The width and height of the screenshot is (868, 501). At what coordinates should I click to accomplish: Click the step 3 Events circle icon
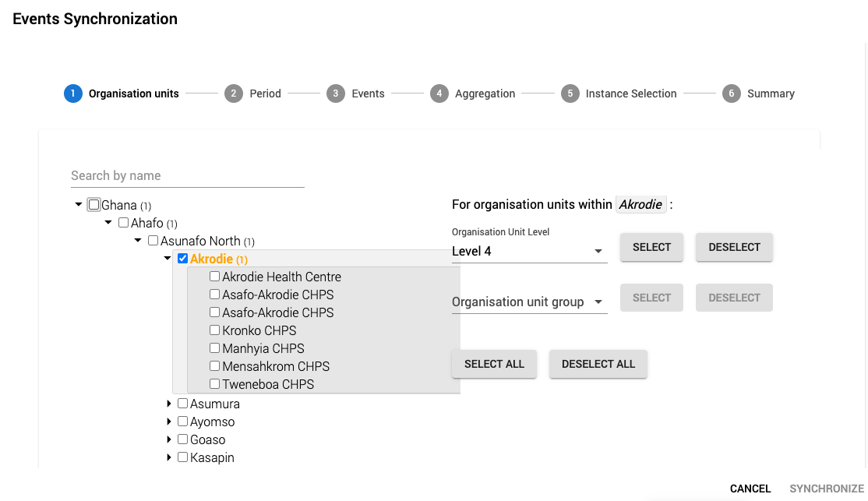click(336, 93)
